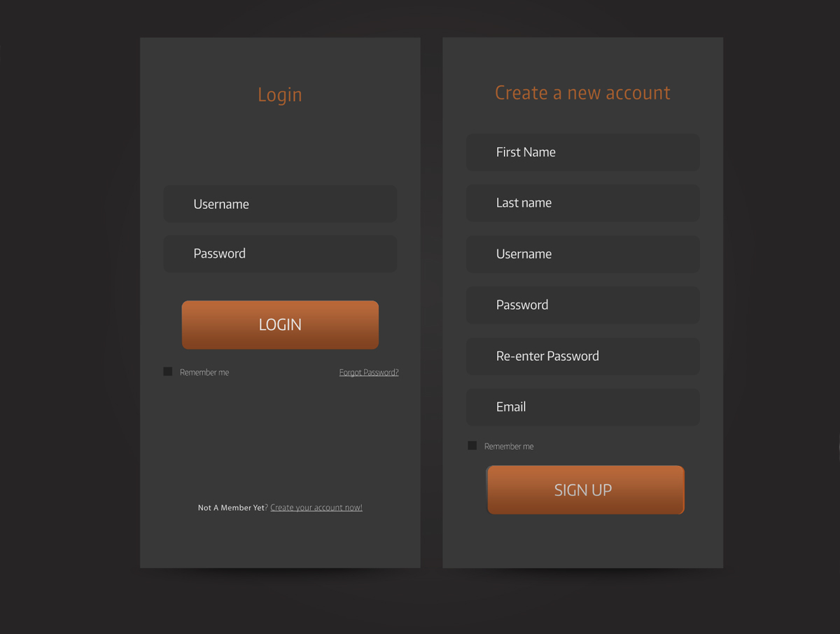This screenshot has height=634, width=840.
Task: Follow the Create your account now! link
Action: [316, 508]
